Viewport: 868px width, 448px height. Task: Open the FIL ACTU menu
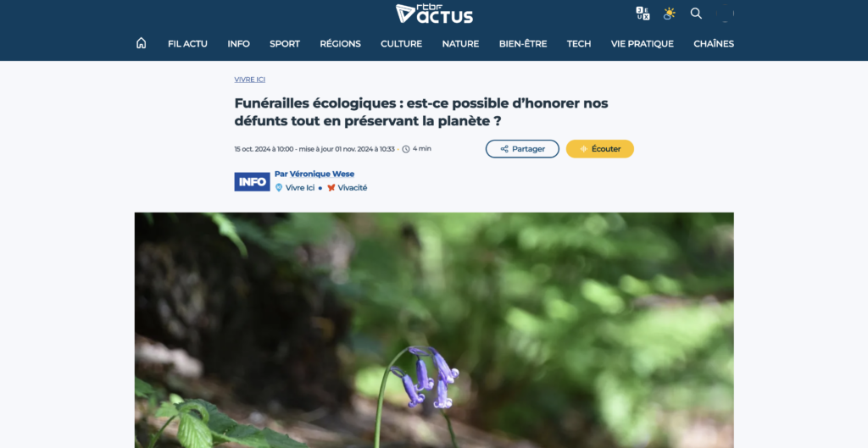coord(187,44)
